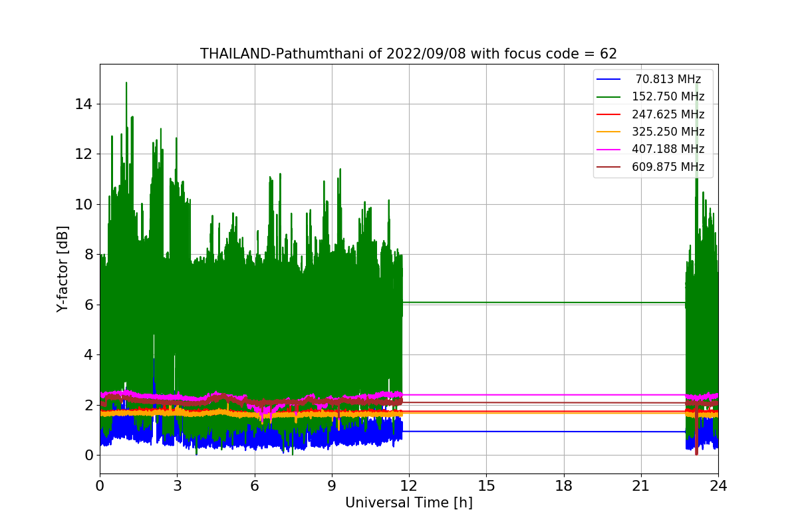The image size is (798, 532).
Task: Click the x-axis tick label 24
Action: pos(718,485)
